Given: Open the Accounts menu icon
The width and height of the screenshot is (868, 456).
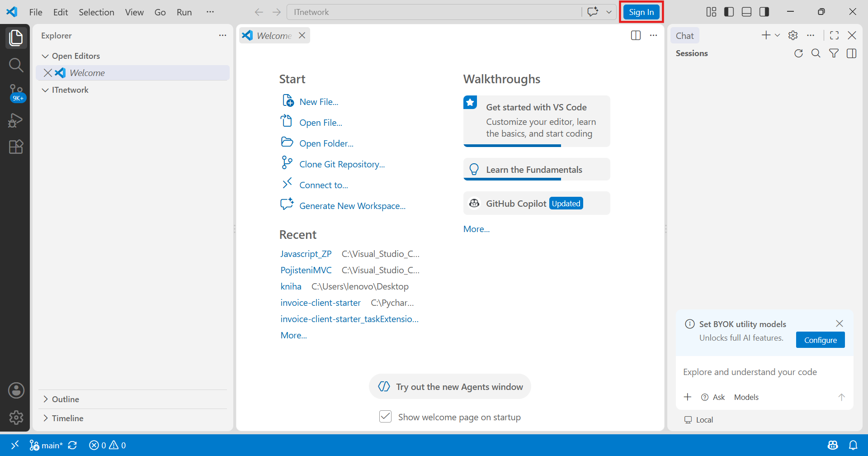Looking at the screenshot, I should [16, 390].
